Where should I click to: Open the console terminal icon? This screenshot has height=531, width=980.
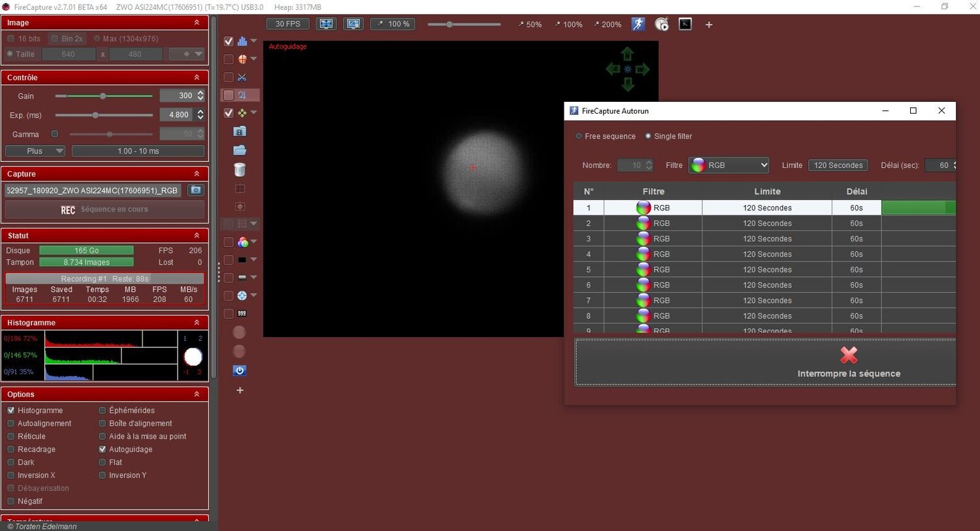[x=685, y=24]
